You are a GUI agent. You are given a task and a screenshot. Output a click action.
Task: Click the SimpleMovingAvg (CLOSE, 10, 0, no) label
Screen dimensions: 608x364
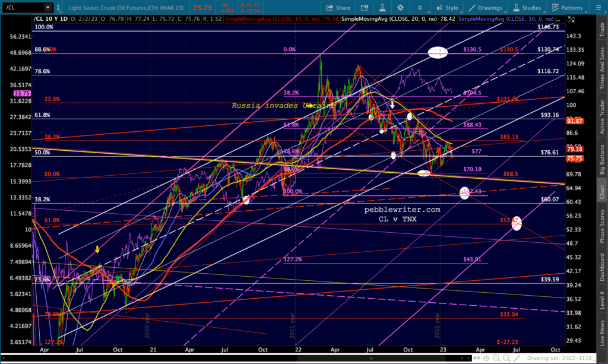point(273,19)
